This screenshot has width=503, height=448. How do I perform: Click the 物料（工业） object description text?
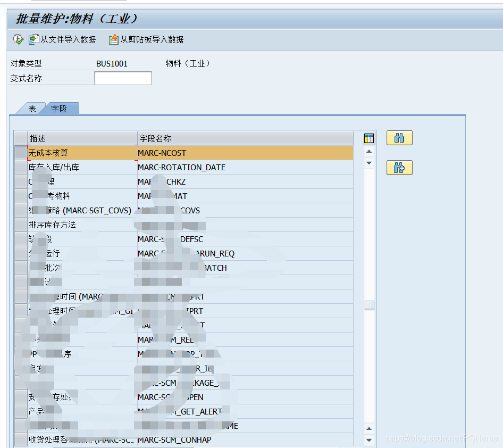(x=188, y=63)
